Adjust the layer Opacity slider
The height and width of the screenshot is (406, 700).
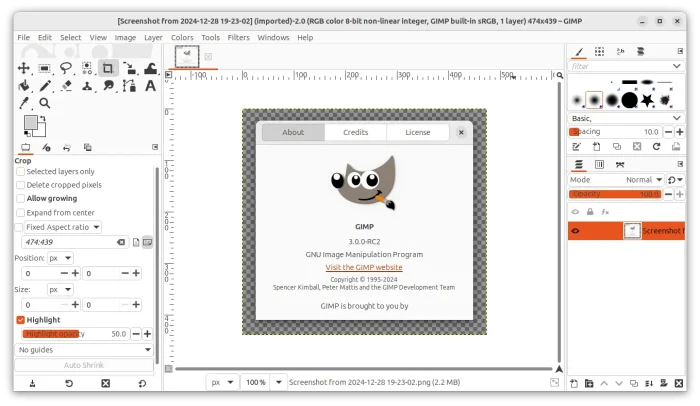pyautogui.click(x=615, y=194)
